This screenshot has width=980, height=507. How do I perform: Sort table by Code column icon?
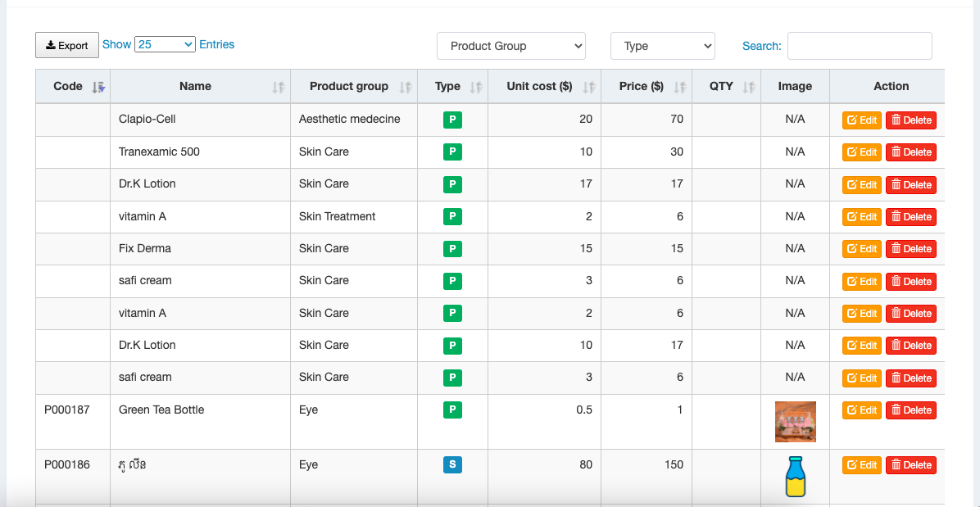tap(98, 88)
